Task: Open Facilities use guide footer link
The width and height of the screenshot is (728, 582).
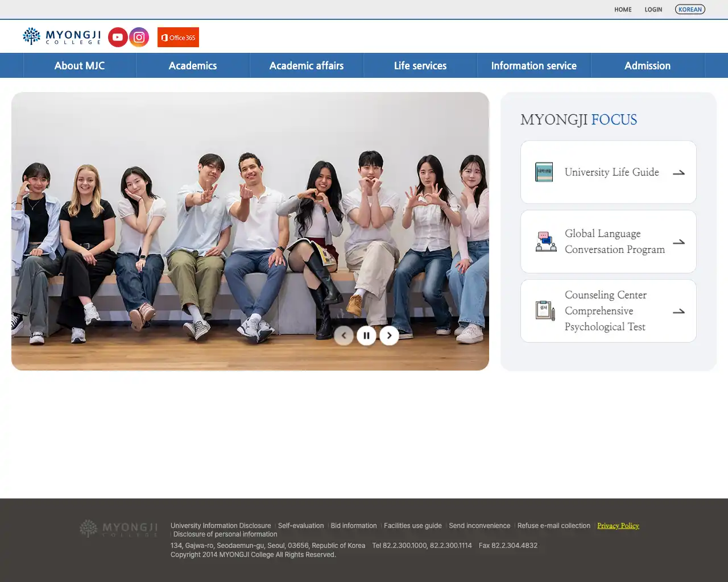Action: (x=413, y=526)
